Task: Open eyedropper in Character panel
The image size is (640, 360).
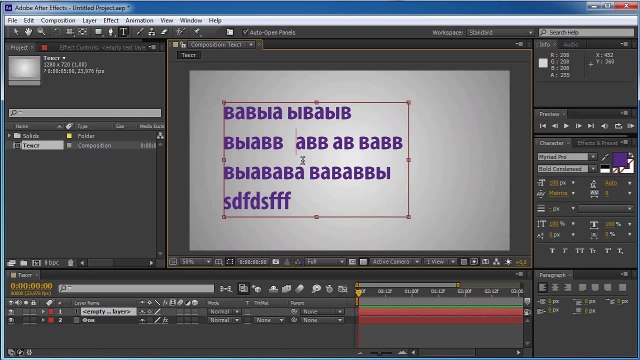Action: [605, 157]
